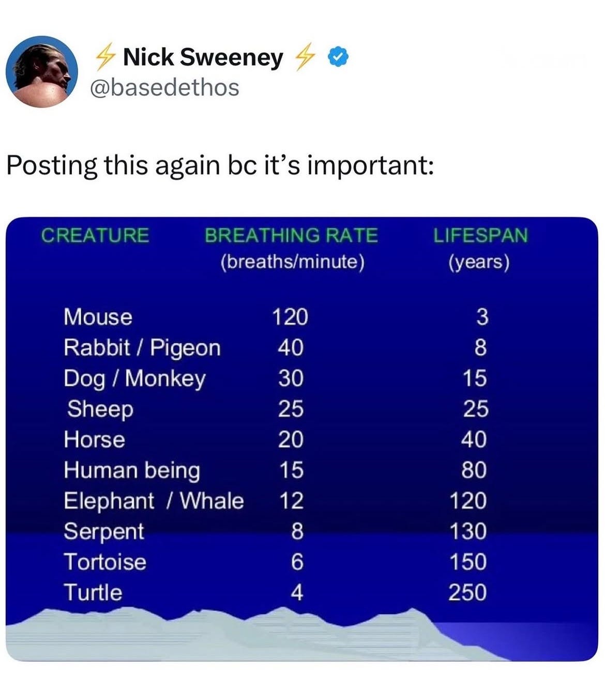The height and width of the screenshot is (700, 605).
Task: Click the lightning bolt before Nick Sweeney
Action: [x=105, y=57]
